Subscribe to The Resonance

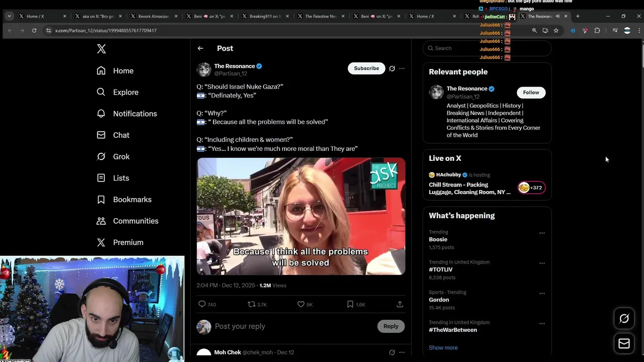(366, 68)
